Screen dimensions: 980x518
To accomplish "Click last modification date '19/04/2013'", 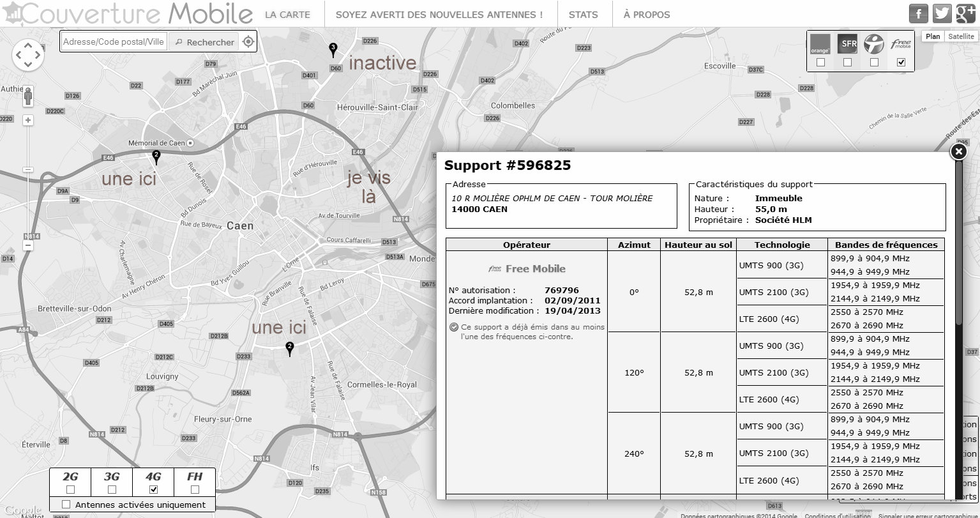I will pos(573,310).
